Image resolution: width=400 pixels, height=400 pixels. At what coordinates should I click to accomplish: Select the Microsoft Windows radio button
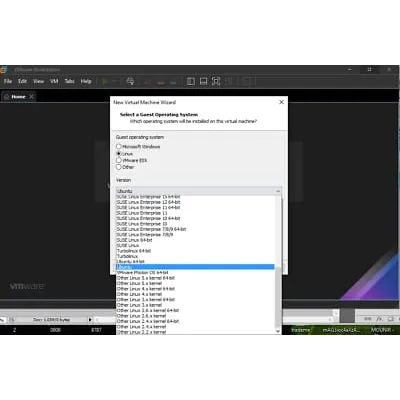[x=119, y=146]
